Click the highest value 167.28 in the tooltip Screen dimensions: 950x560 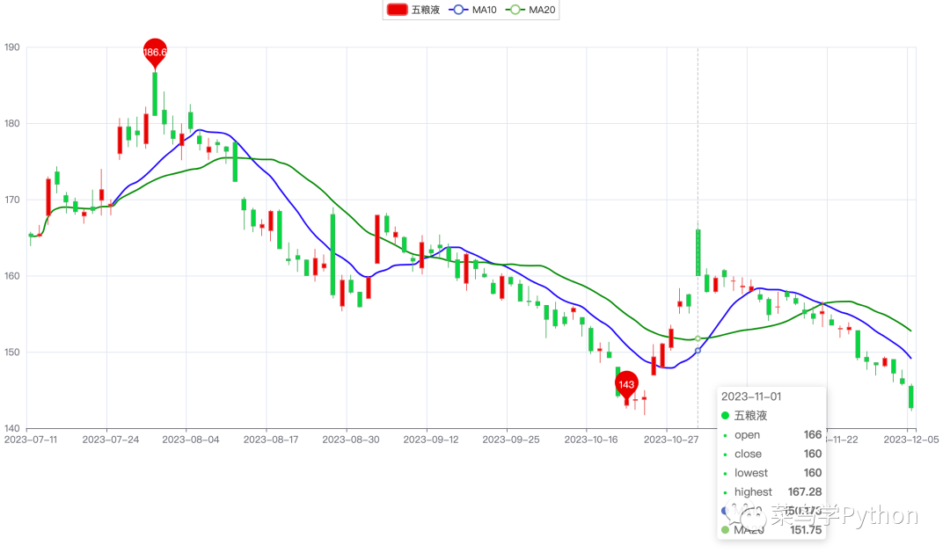pyautogui.click(x=805, y=491)
